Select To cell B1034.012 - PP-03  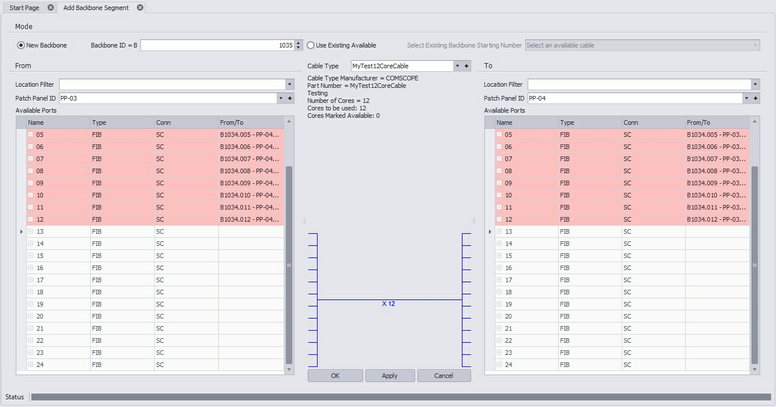click(718, 219)
